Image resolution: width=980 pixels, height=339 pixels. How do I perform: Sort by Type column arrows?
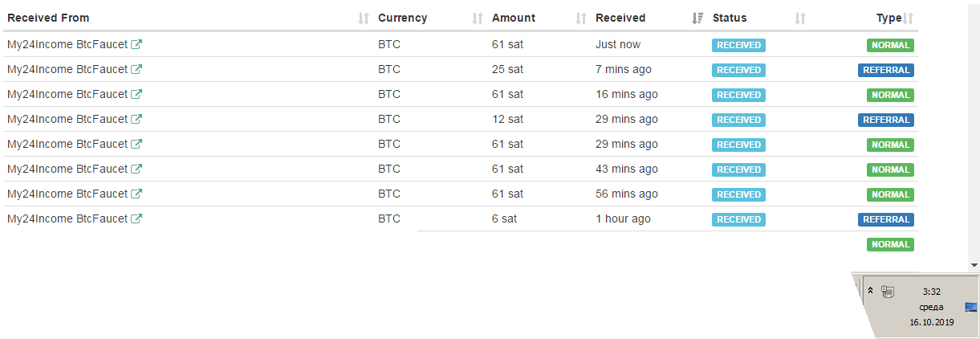pos(909,18)
